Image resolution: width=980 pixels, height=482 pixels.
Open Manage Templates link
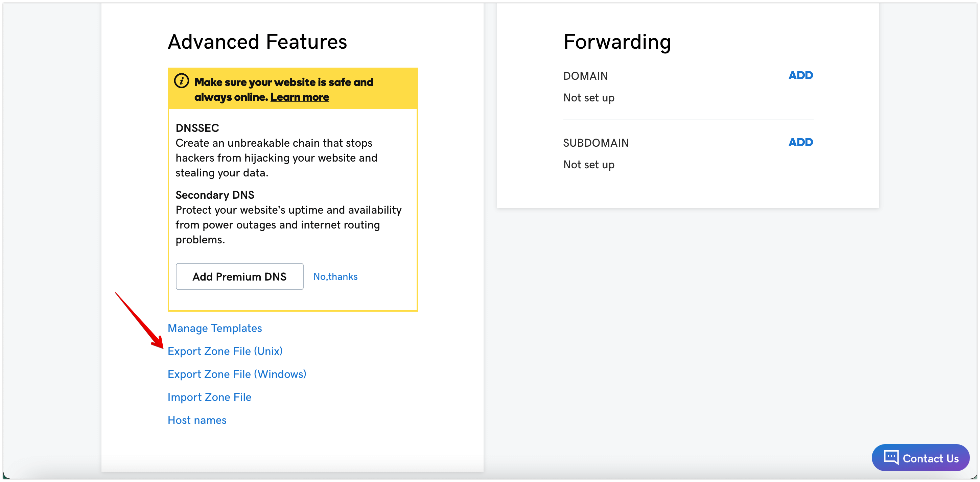(215, 328)
